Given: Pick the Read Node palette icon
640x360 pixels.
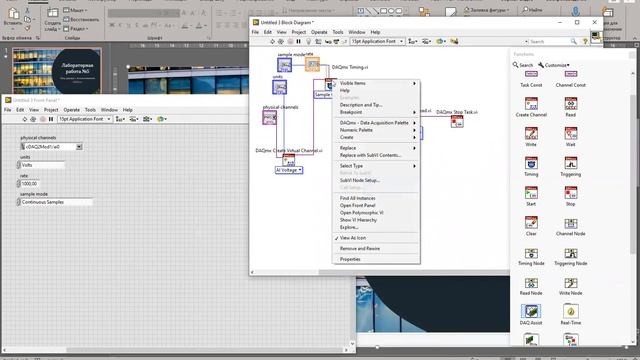Looking at the screenshot, I should [x=531, y=283].
